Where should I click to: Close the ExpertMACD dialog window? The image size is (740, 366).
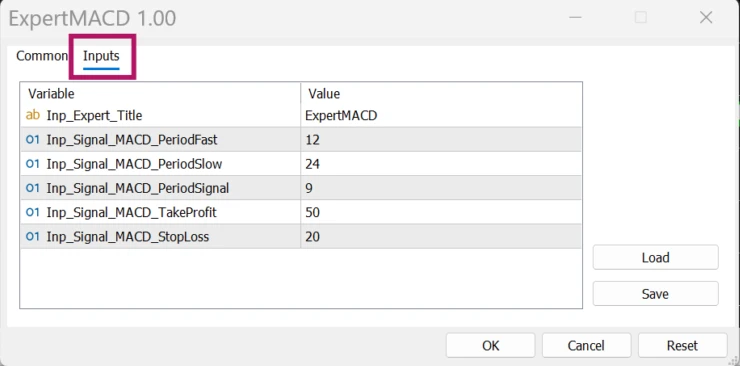click(x=706, y=18)
